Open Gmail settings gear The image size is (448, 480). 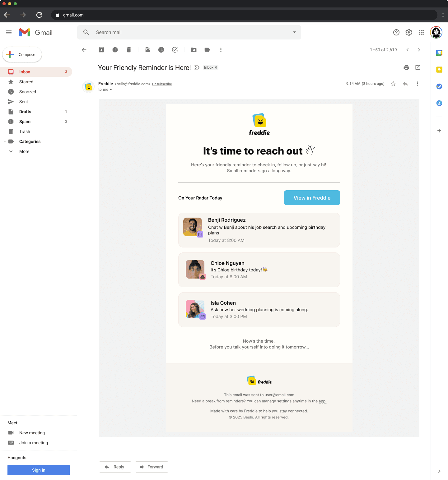409,32
